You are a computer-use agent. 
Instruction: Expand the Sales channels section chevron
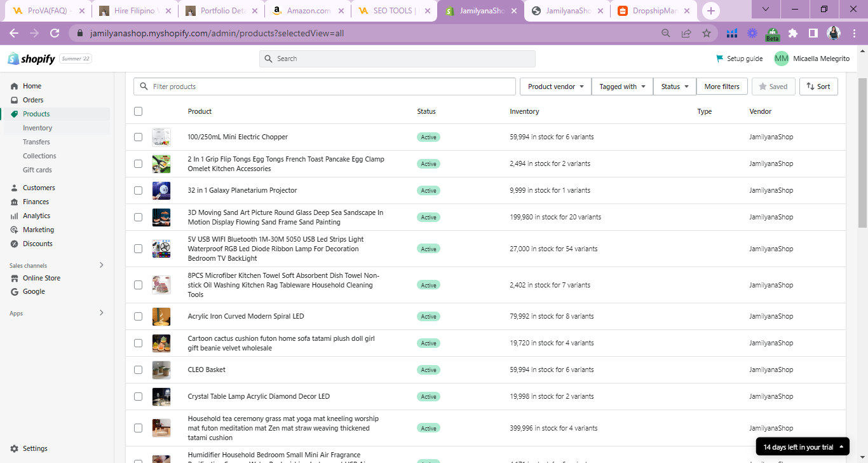[101, 265]
